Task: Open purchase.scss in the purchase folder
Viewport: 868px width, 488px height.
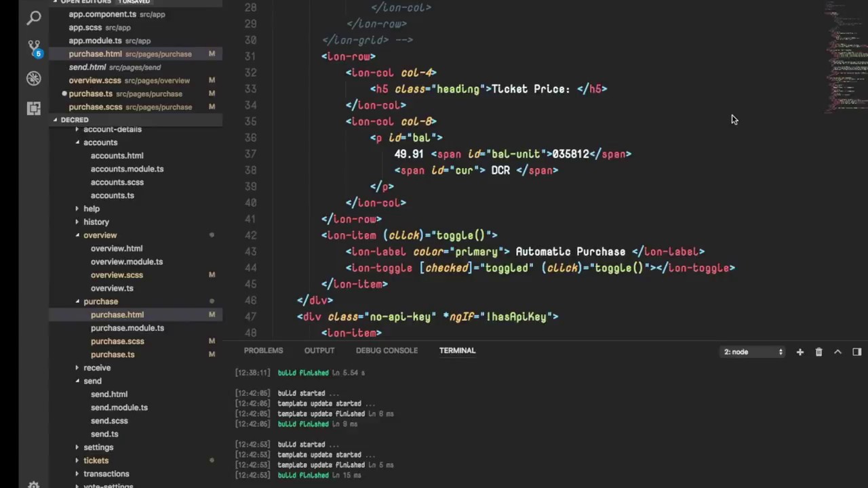Action: tap(117, 341)
